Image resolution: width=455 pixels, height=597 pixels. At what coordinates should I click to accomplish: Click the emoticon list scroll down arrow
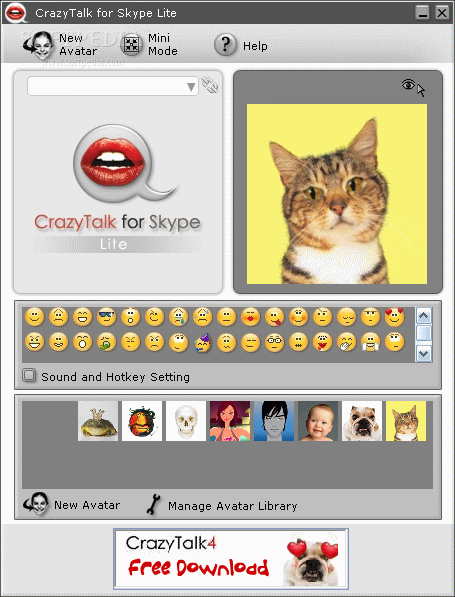[424, 354]
